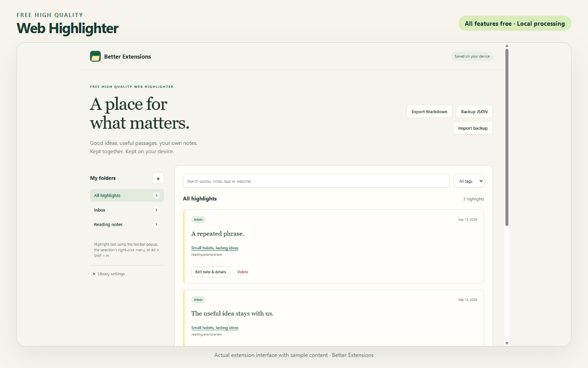
Task: Click 'reading.example.test' under first card
Action: pos(207,254)
